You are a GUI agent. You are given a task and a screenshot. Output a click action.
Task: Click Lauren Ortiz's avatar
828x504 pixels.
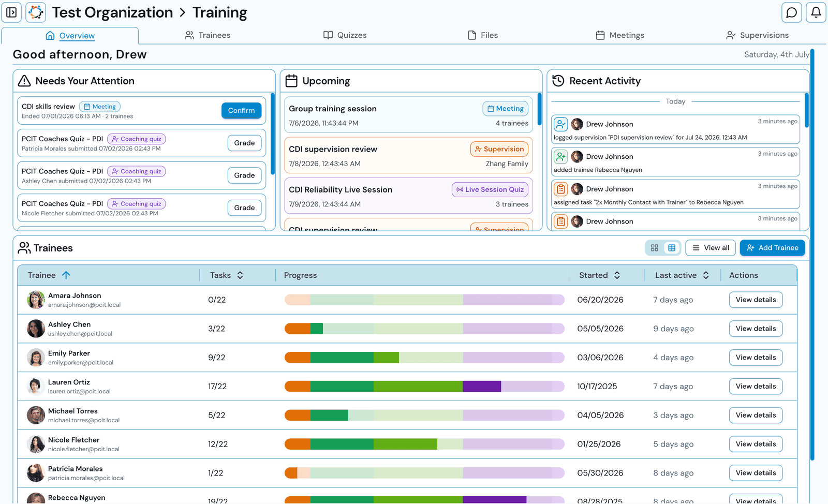[x=36, y=387]
